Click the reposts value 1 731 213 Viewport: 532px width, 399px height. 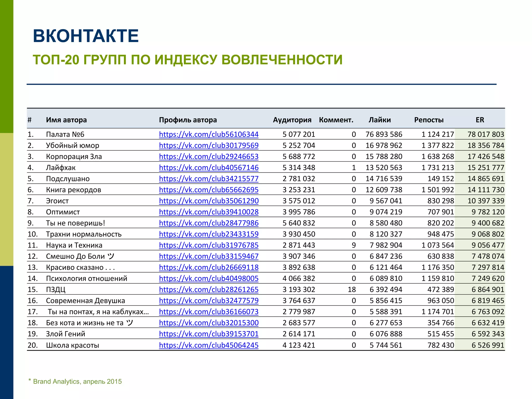(x=438, y=168)
